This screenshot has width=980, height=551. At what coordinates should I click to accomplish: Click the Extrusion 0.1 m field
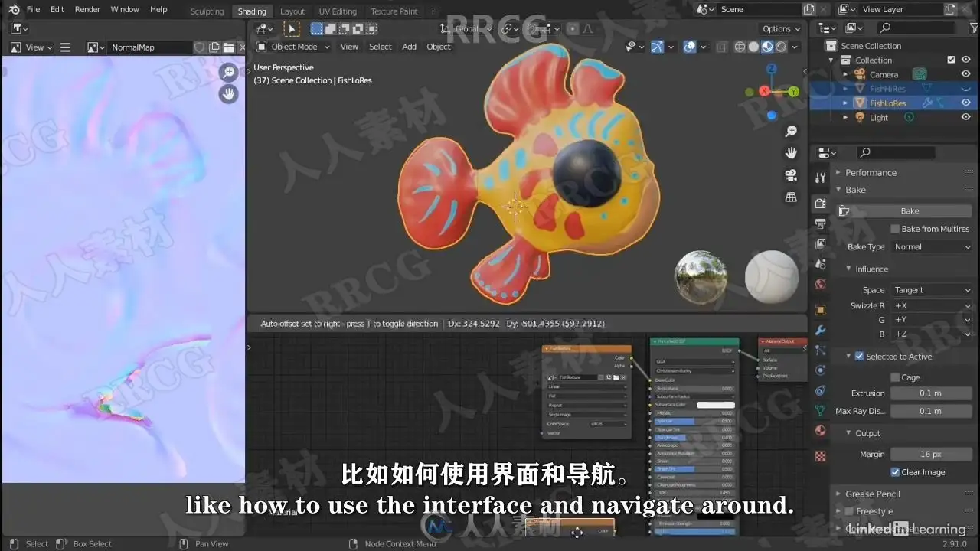931,393
